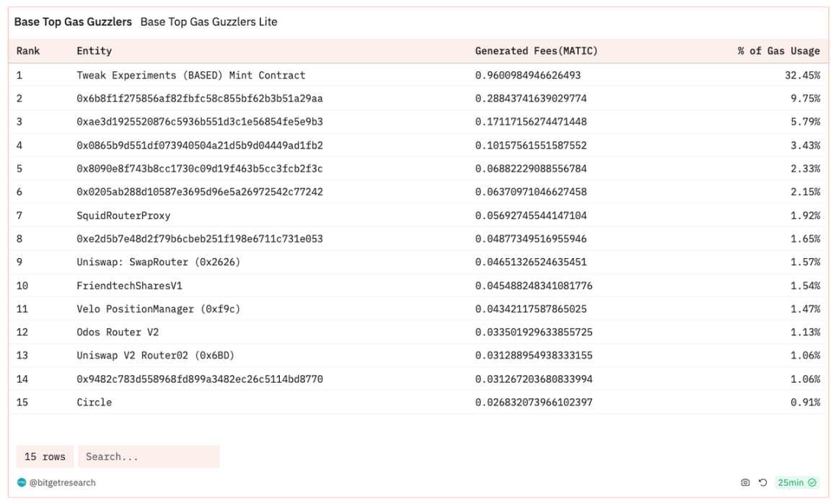The image size is (831, 504).
Task: Open the @bitgetresearch profile link
Action: pyautogui.click(x=63, y=482)
